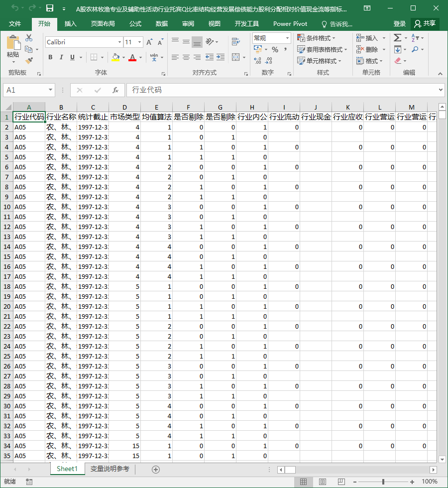
Task: Expand the Name Box dropdown arrow
Action: 50,90
